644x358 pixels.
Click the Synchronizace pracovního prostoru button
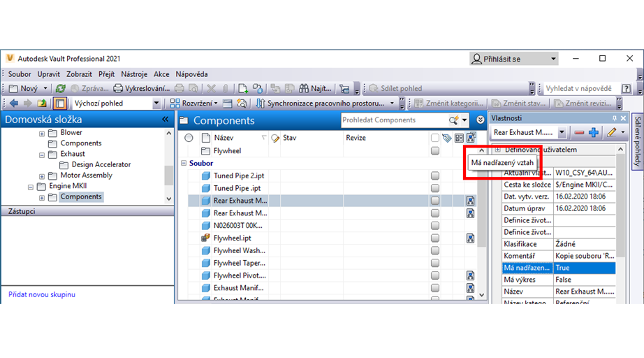pos(319,103)
